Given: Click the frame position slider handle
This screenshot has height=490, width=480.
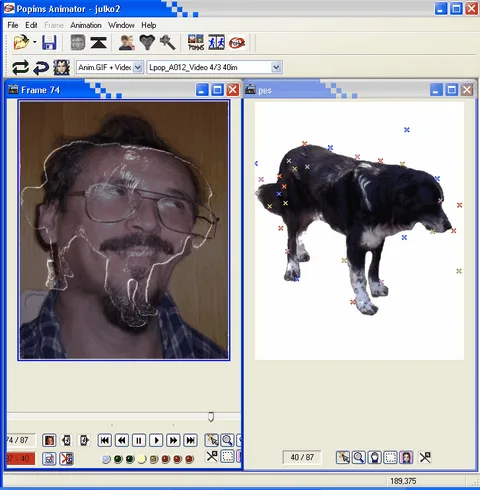Looking at the screenshot, I should coord(211,417).
